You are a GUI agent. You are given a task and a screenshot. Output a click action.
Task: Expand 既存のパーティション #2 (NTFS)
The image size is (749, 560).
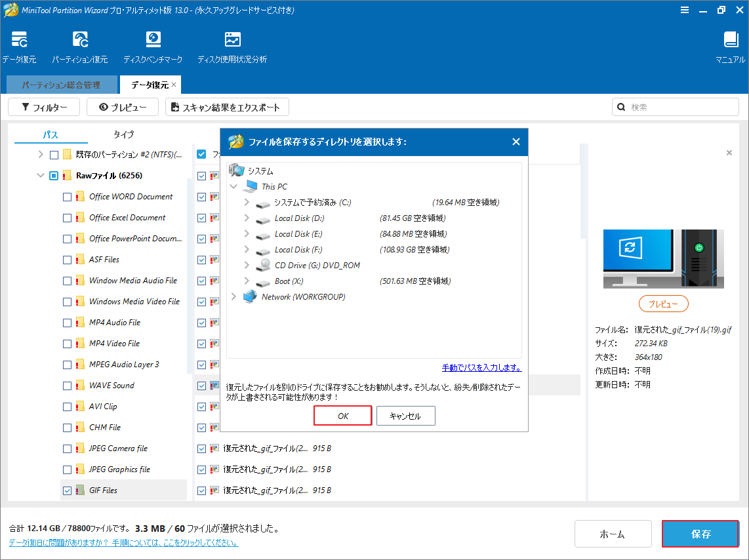tap(41, 154)
